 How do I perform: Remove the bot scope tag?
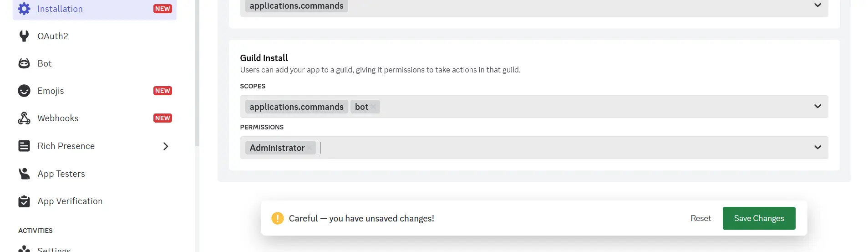pyautogui.click(x=373, y=107)
